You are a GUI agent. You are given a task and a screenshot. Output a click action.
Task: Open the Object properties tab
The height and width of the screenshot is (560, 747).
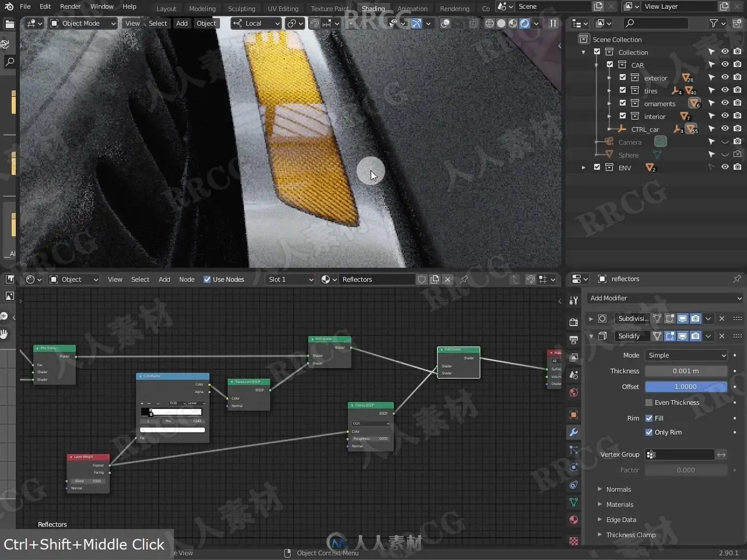coord(573,415)
